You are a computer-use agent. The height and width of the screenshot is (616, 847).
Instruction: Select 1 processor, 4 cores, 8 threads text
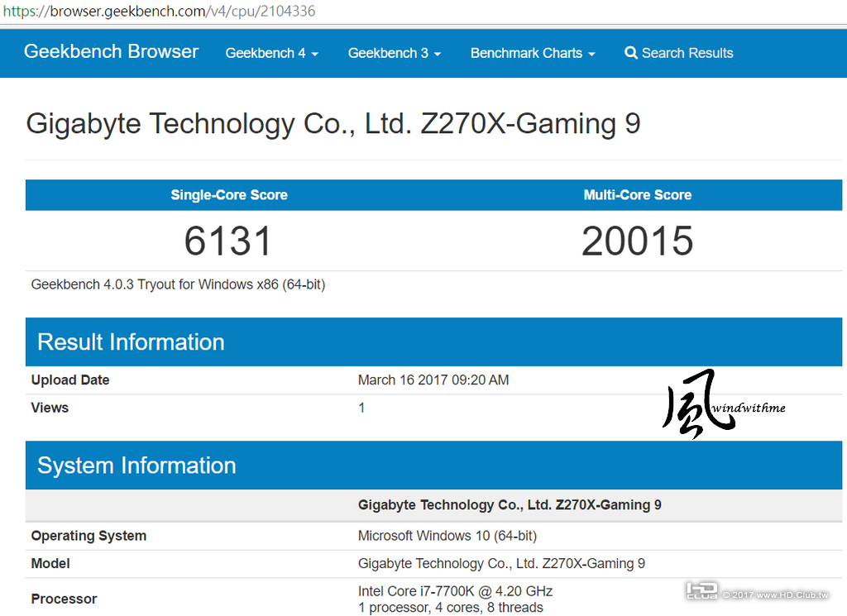[451, 608]
